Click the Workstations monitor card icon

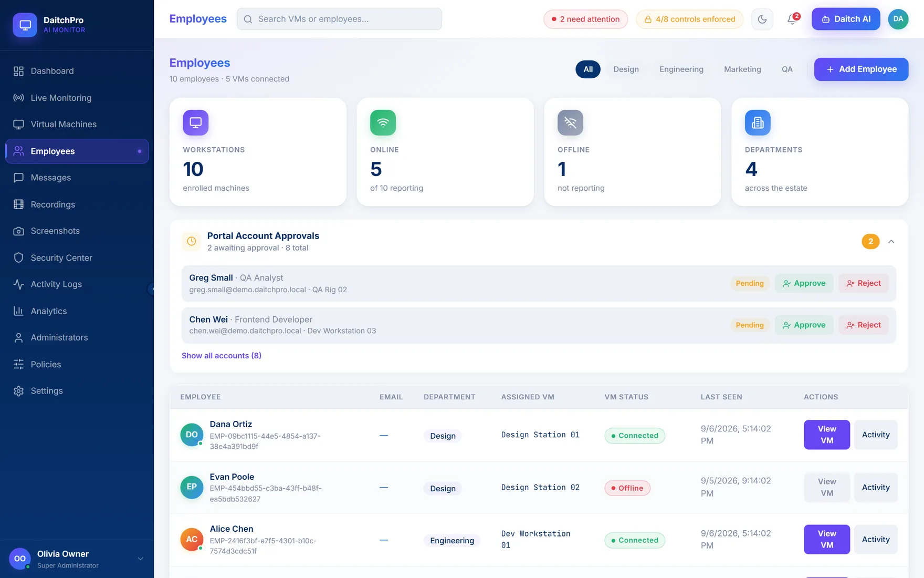pyautogui.click(x=195, y=122)
